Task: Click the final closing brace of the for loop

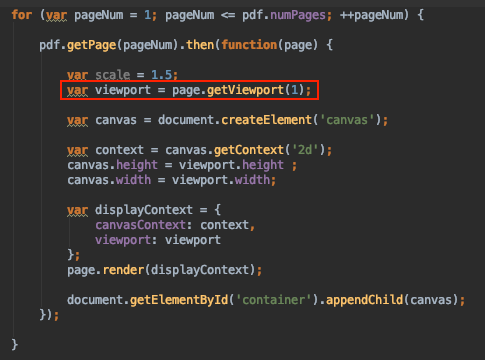Action: [15, 344]
